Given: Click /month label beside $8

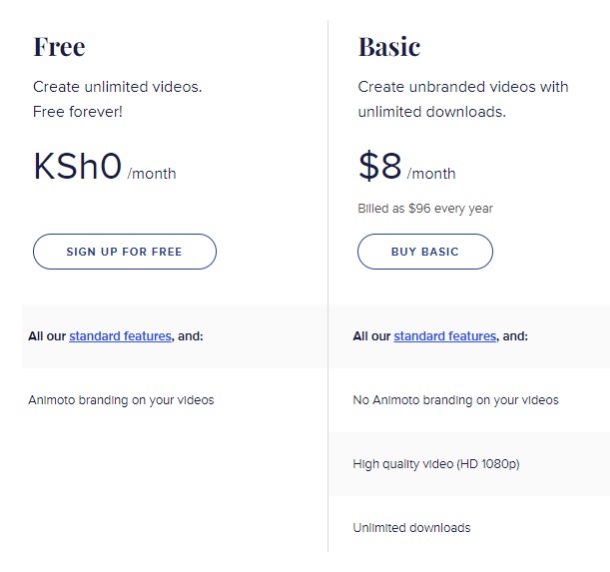Looking at the screenshot, I should 431,174.
